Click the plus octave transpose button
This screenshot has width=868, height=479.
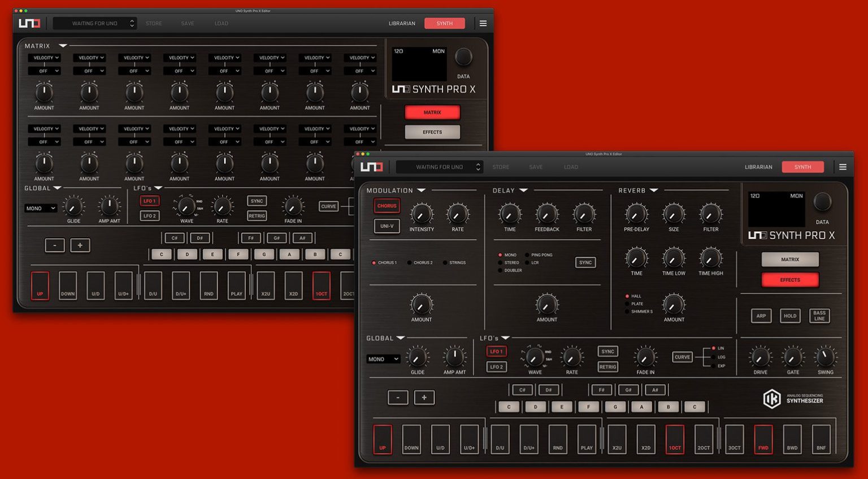424,397
